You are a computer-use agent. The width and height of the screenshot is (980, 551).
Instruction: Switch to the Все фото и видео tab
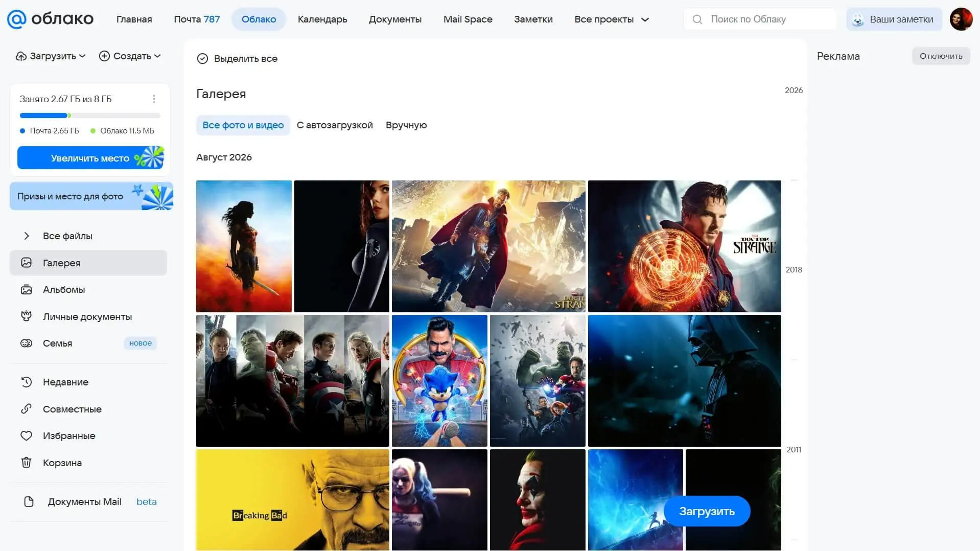pyautogui.click(x=243, y=125)
